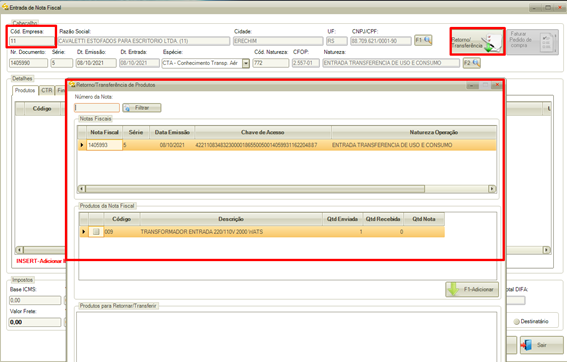Click the Notas Fiscais horizontal scrollbar thumb
This screenshot has height=362, width=567.
click(255, 189)
